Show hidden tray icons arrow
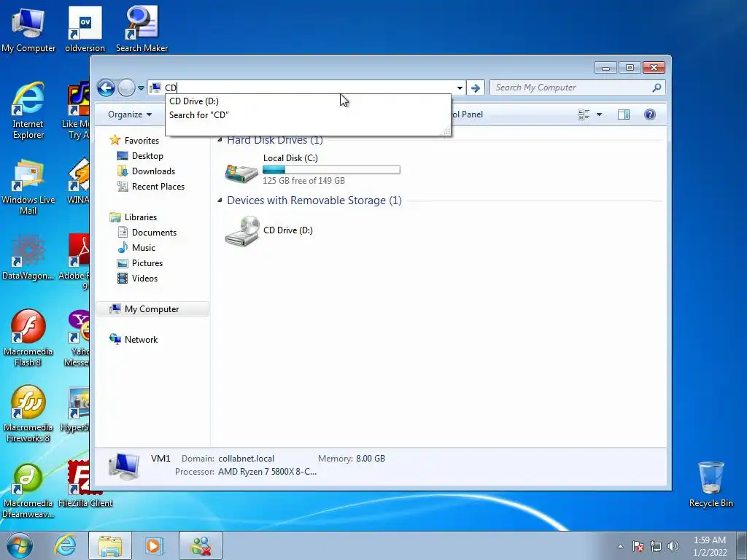This screenshot has height=560, width=747. tap(620, 547)
